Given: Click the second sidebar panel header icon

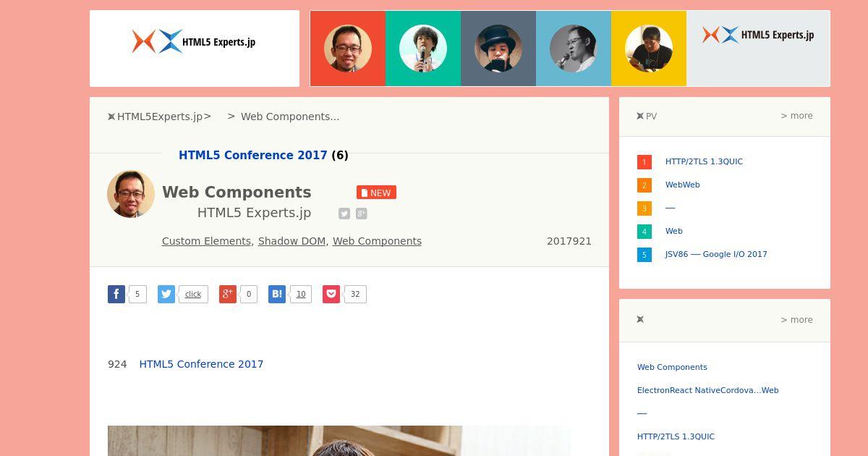Looking at the screenshot, I should point(640,319).
